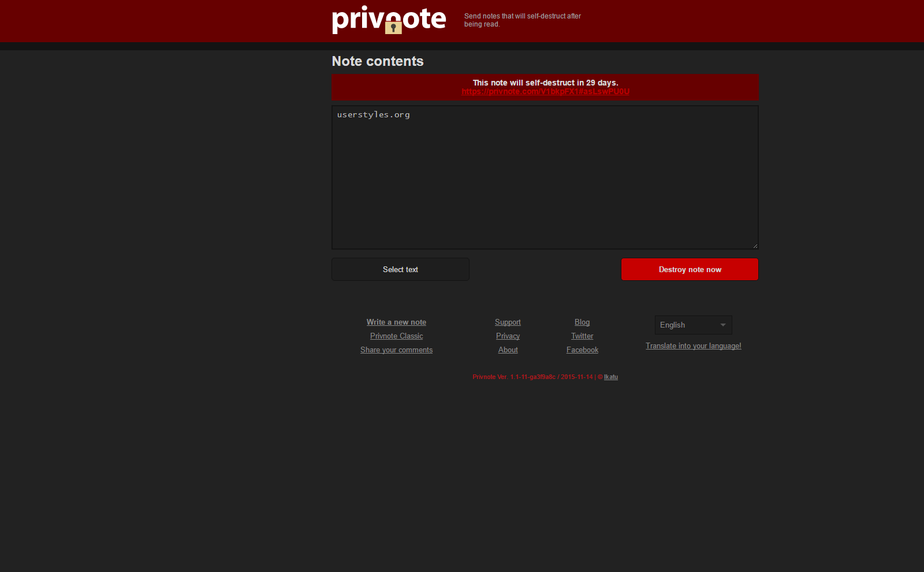Click the 'self-destruct in 29 days' notice text
924x572 pixels.
(545, 83)
